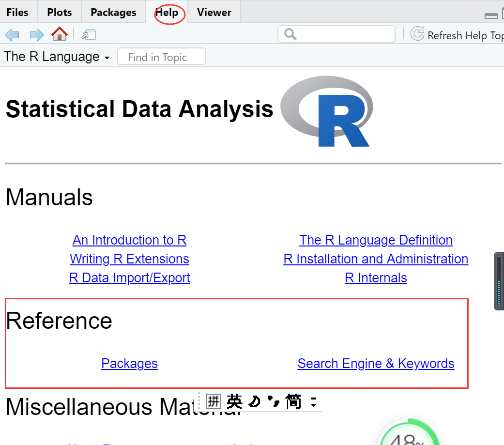
Task: Open R Data Import/Export manual
Action: [130, 278]
